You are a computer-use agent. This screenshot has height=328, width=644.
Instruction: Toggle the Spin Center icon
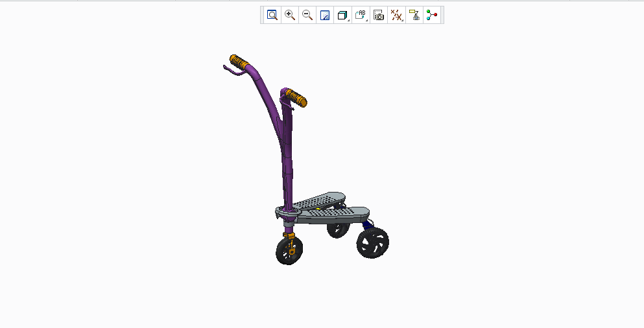pyautogui.click(x=432, y=15)
